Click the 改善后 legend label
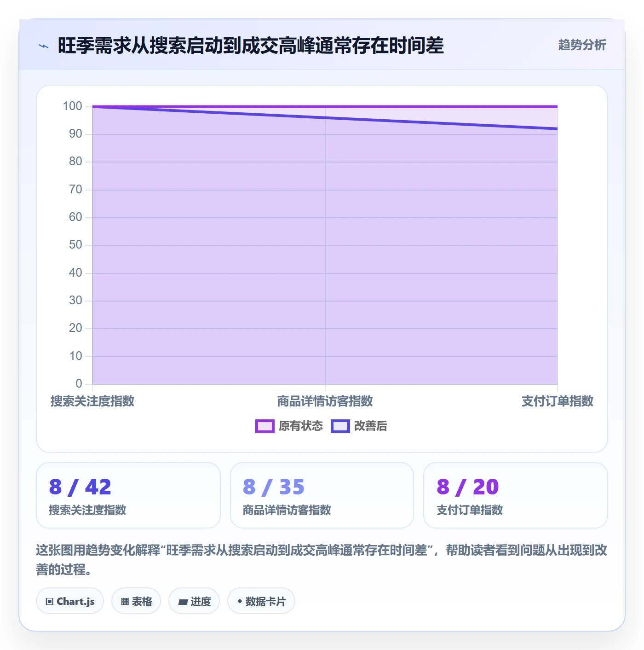This screenshot has width=644, height=650. (x=371, y=426)
